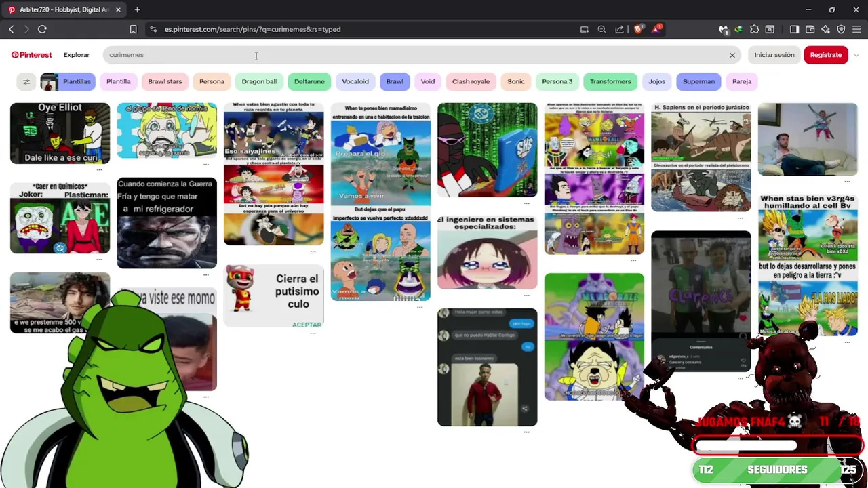Image resolution: width=868 pixels, height=488 pixels.
Task: Open Brave Wallet icon
Action: coord(810,29)
